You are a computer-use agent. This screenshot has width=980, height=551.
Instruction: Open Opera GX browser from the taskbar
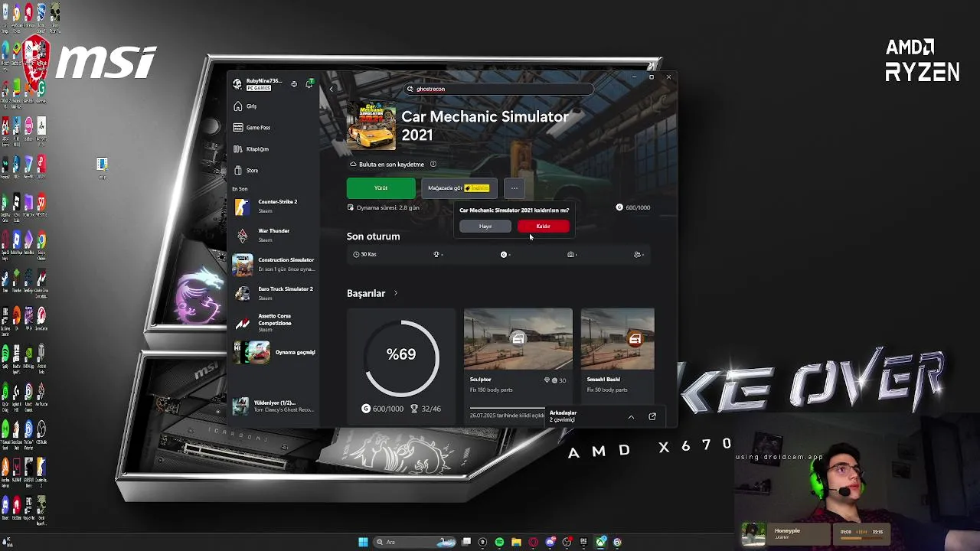point(533,542)
